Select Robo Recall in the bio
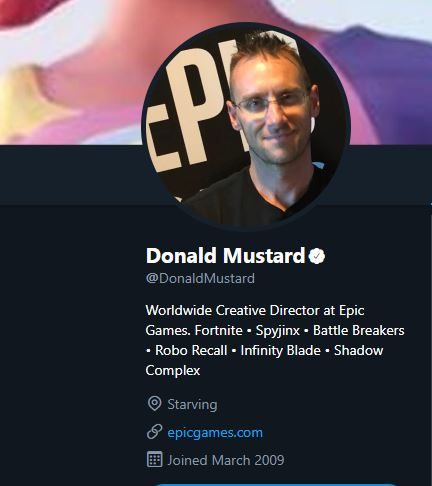 [x=191, y=351]
